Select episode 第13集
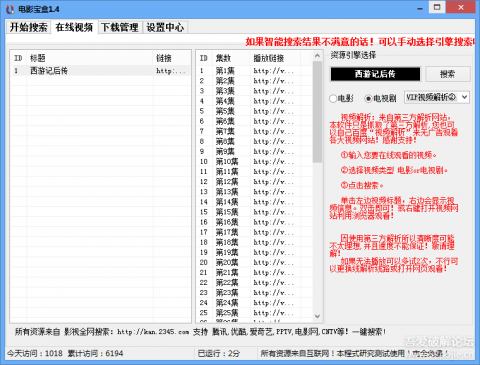Viewport: 480px width, 365px height. pyautogui.click(x=255, y=192)
